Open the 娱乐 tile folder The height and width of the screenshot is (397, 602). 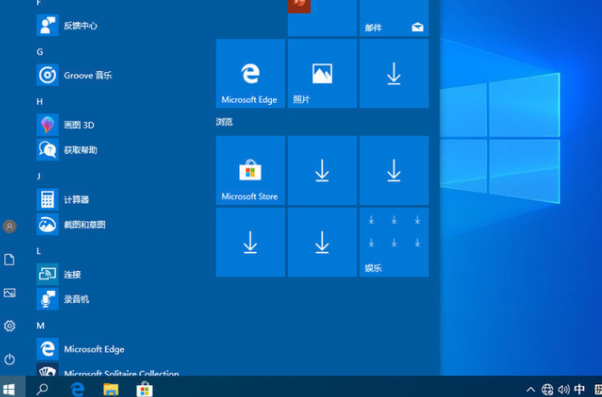click(394, 242)
